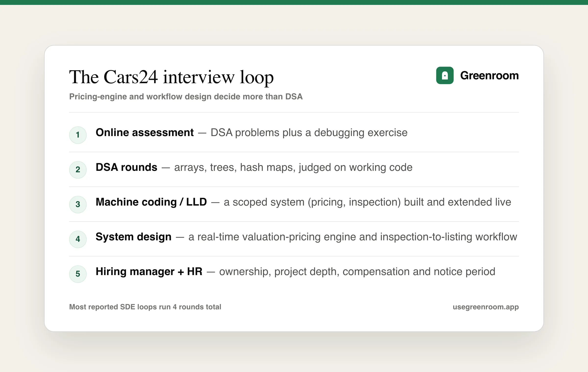Click the green Greenroom logo icon
This screenshot has width=588, height=372.
coord(445,75)
